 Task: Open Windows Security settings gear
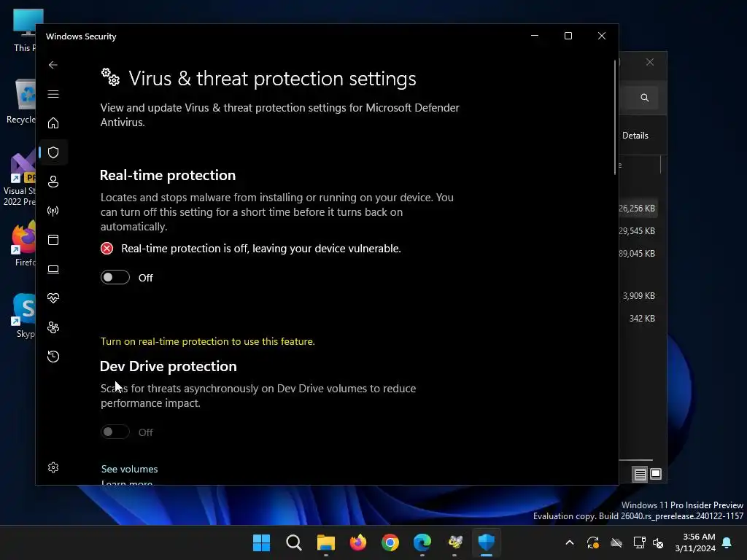(53, 467)
